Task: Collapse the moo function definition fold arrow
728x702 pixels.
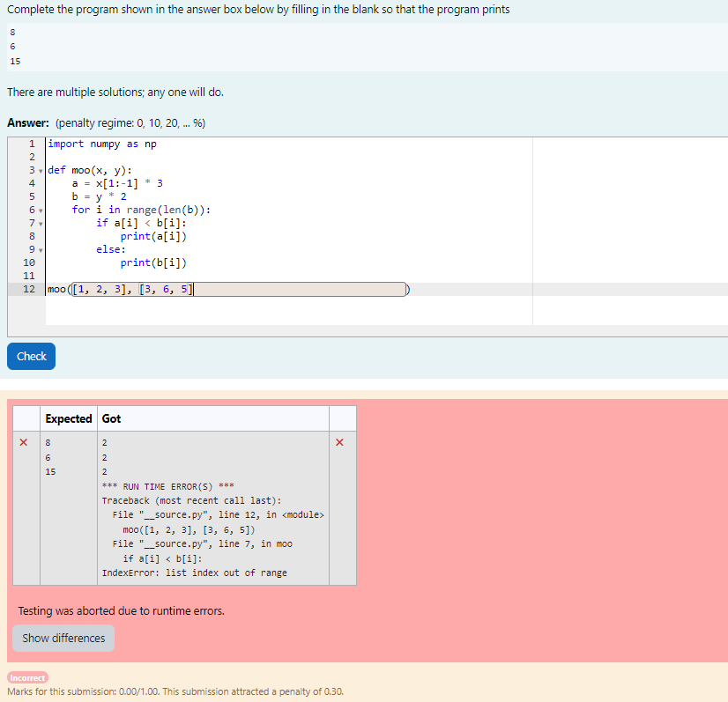Action: click(40, 170)
